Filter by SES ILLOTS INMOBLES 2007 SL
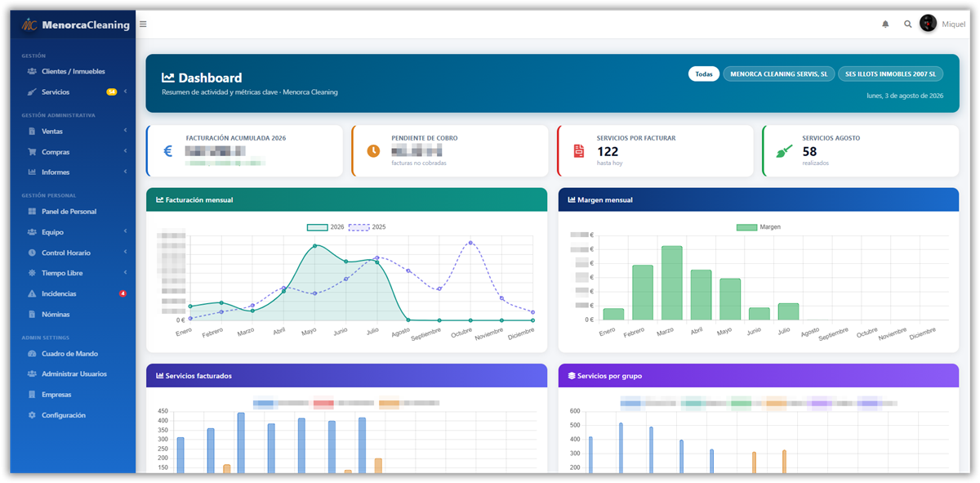The image size is (980, 483). coord(890,74)
